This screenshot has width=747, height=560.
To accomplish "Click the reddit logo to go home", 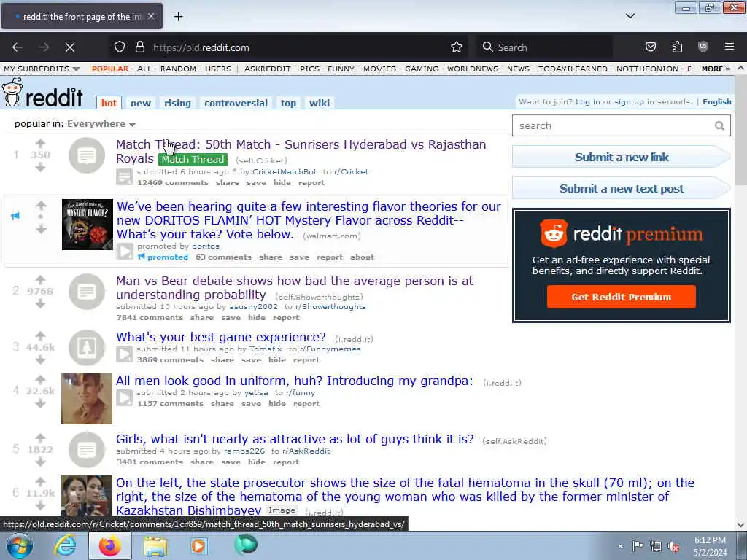I will 42,93.
